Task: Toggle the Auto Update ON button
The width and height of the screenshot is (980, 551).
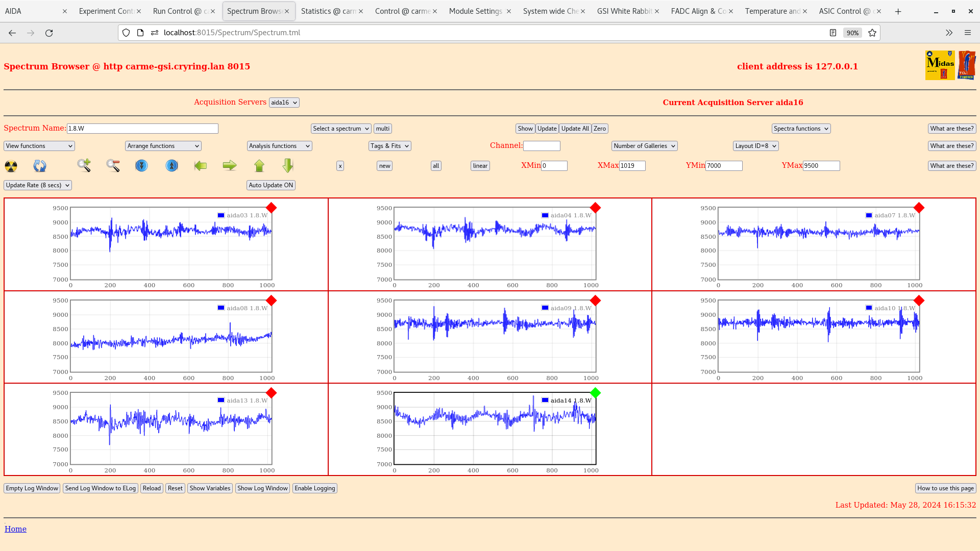Action: click(x=271, y=185)
